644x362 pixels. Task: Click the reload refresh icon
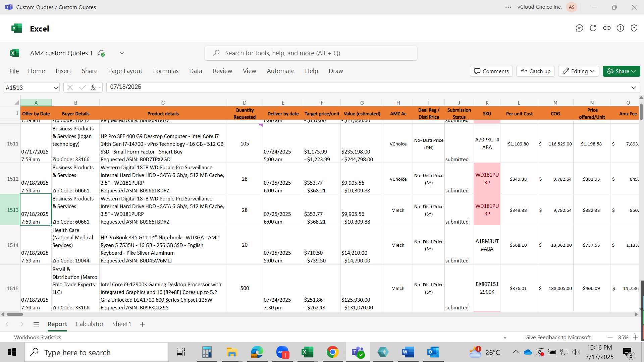(593, 28)
